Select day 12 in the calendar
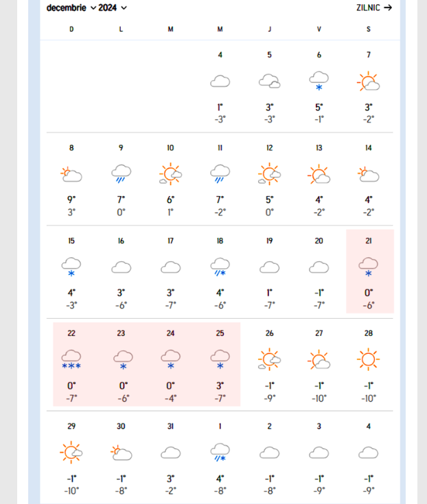427x504 pixels. point(270,178)
